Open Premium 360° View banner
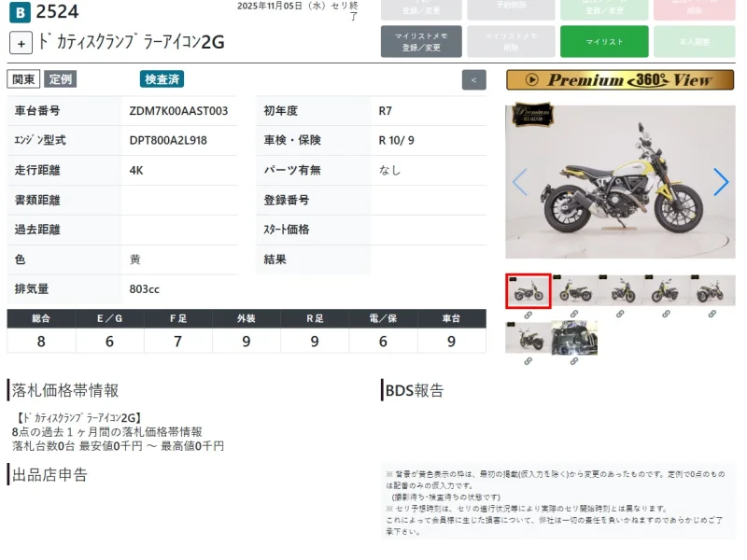This screenshot has height=560, width=747. point(620,80)
